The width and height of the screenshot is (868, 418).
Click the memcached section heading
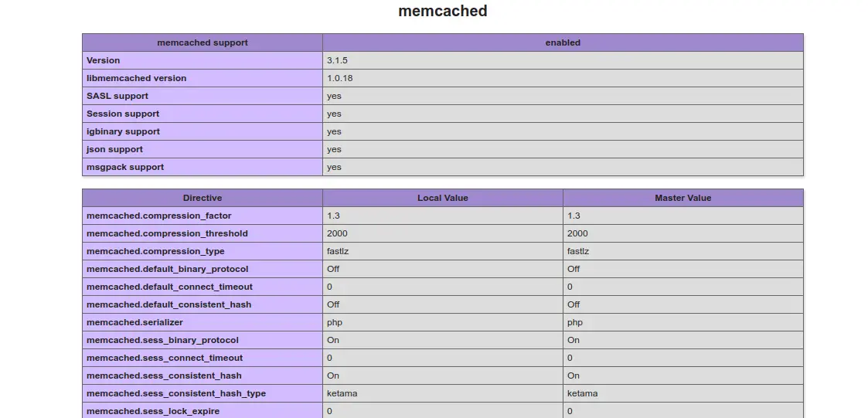pyautogui.click(x=442, y=11)
